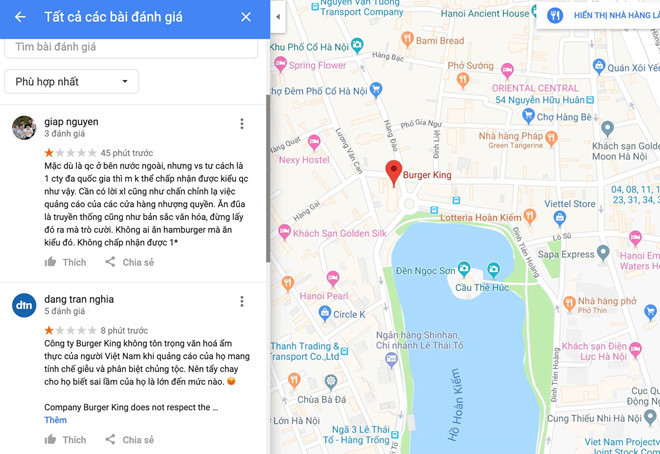
Task: Open dang tran nghia's avatar
Action: (x=24, y=305)
